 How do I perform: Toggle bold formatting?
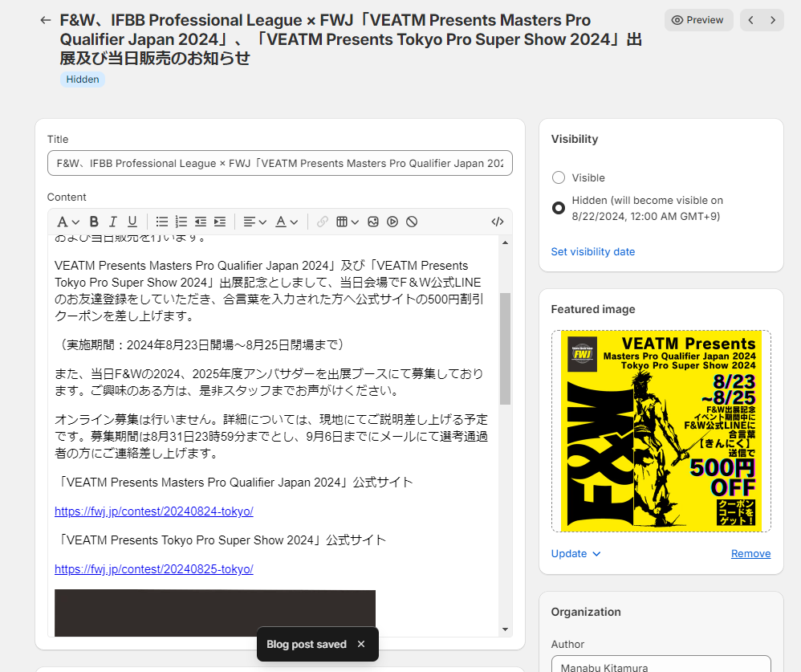(x=94, y=222)
